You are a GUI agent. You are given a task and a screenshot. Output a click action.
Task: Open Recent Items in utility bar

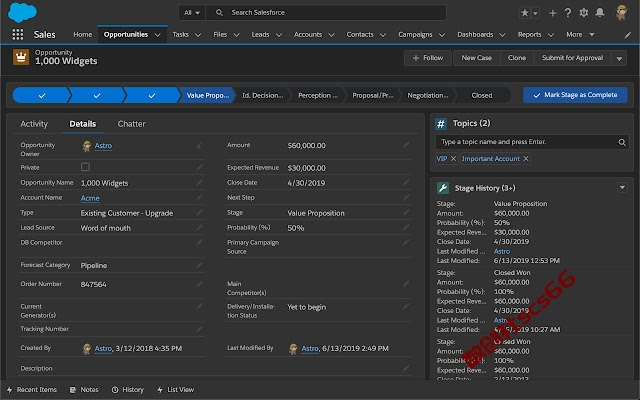(32, 390)
